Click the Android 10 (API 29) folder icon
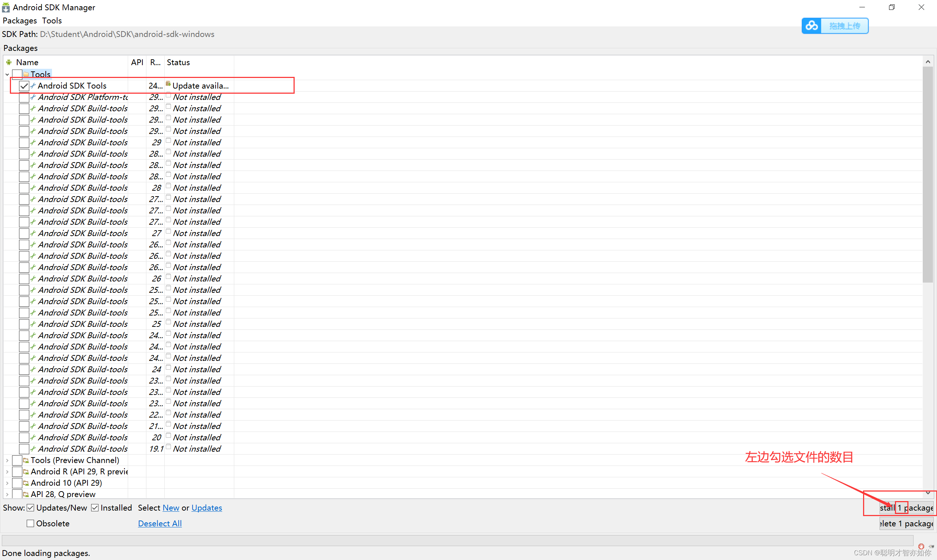Viewport: 937px width, 560px height. [x=26, y=483]
